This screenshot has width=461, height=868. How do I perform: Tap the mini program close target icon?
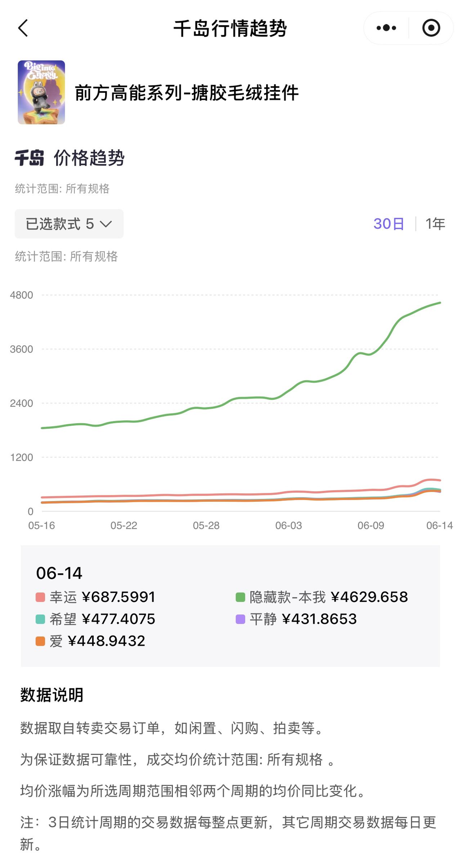click(x=431, y=28)
